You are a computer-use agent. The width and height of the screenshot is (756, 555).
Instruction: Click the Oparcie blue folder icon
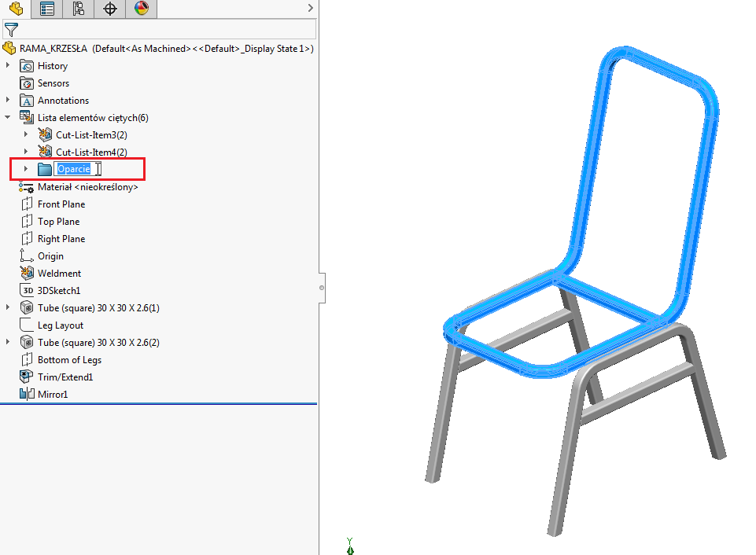coord(45,169)
